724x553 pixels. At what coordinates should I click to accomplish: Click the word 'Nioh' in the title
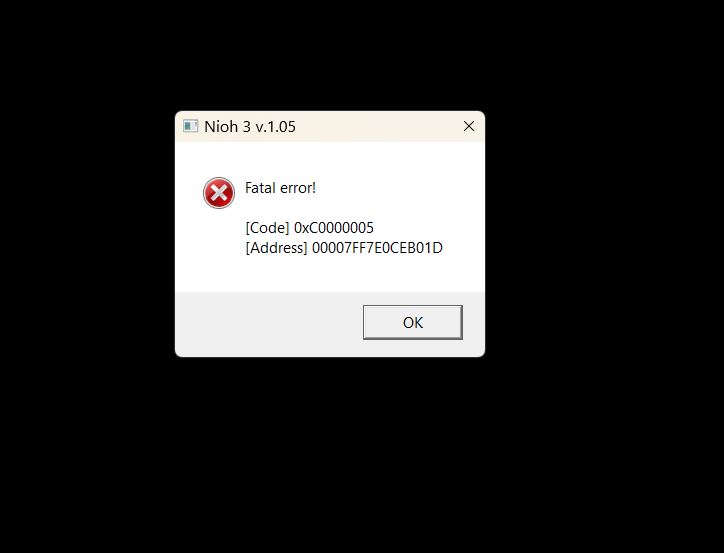(221, 126)
